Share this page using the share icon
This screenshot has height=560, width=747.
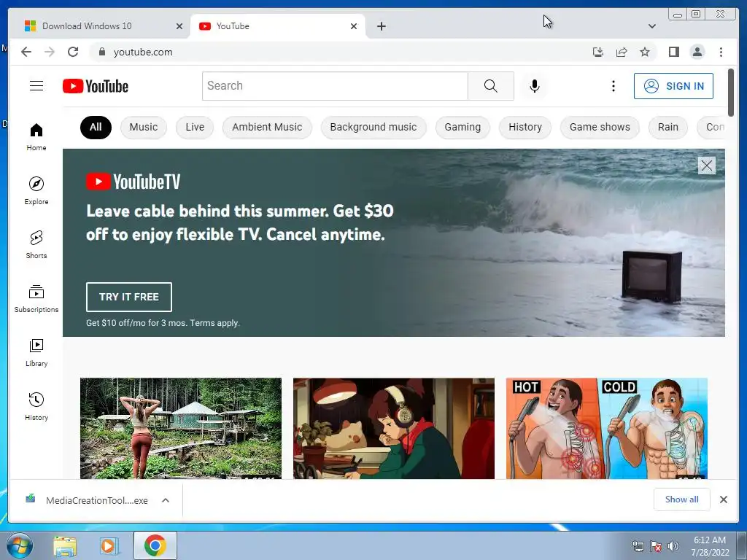pos(622,52)
